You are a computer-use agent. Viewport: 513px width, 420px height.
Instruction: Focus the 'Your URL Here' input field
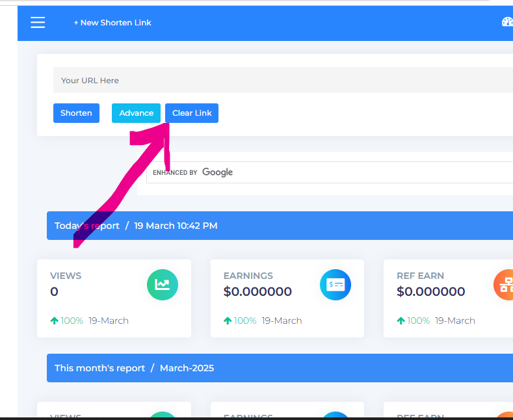[283, 80]
